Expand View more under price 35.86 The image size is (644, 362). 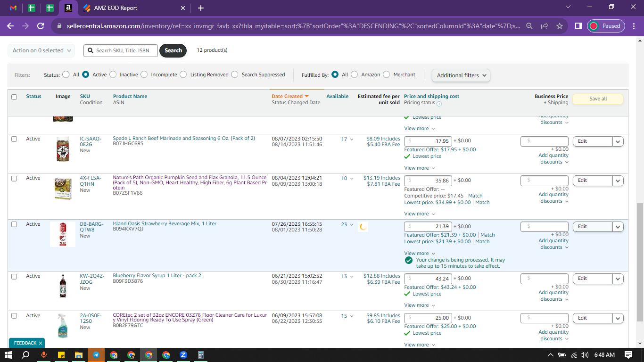tap(420, 214)
